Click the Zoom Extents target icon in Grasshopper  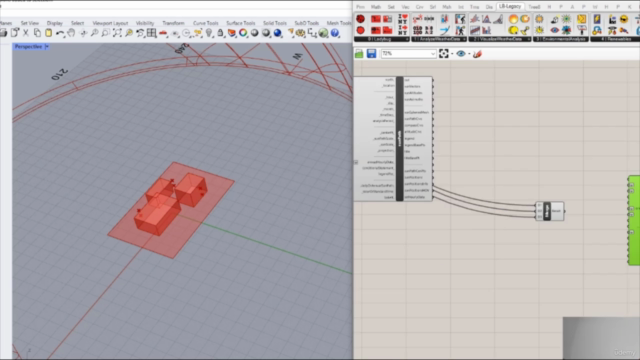pos(444,53)
